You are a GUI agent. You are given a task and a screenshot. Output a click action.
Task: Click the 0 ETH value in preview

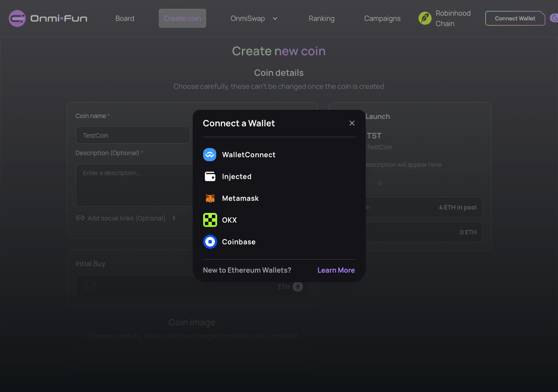pos(468,232)
